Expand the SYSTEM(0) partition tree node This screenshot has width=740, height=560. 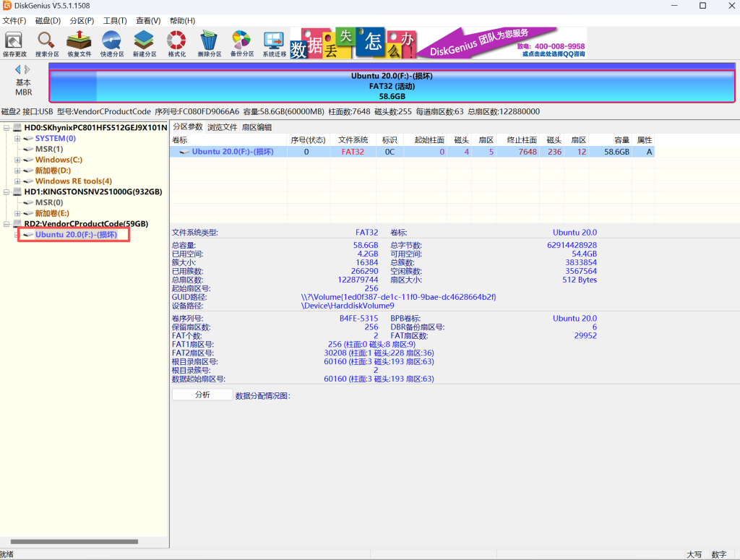(x=17, y=138)
